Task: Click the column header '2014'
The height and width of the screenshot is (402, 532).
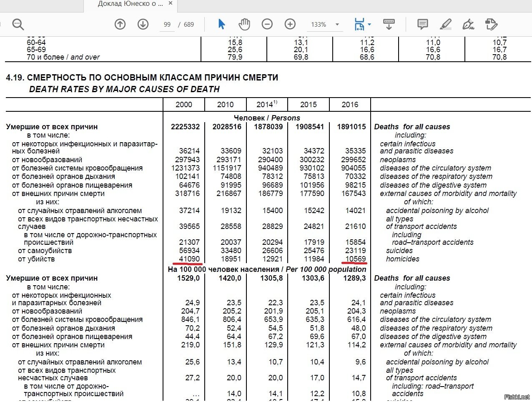Action: pyautogui.click(x=266, y=104)
